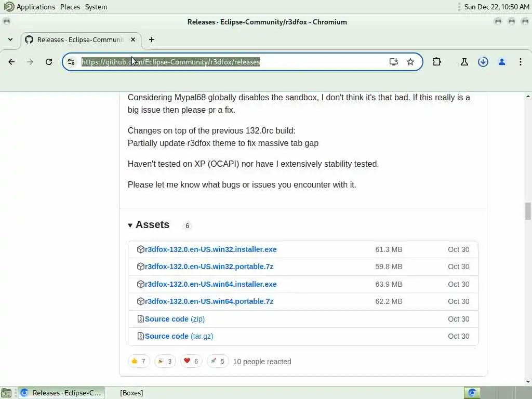Open site information icon in address bar

(71, 62)
